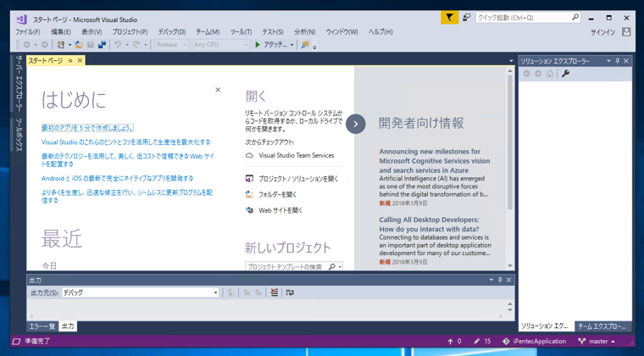Click サインイン in the top right
This screenshot has width=644, height=356.
[602, 32]
